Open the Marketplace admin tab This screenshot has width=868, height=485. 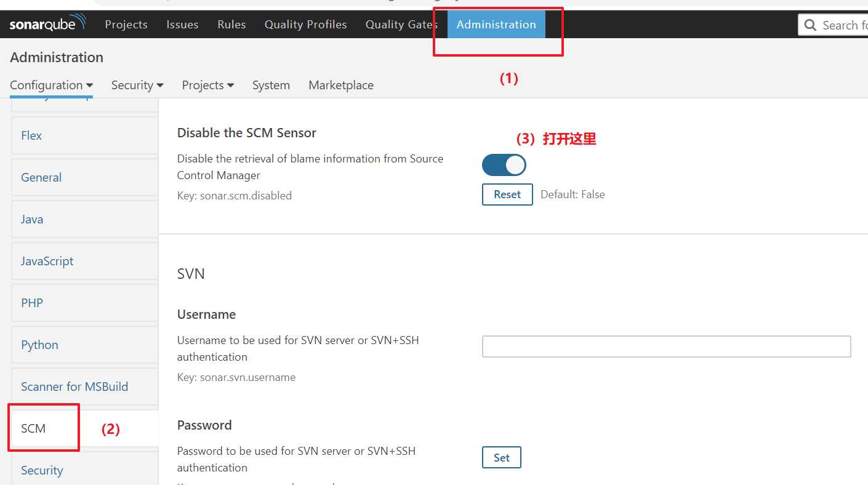pyautogui.click(x=341, y=85)
